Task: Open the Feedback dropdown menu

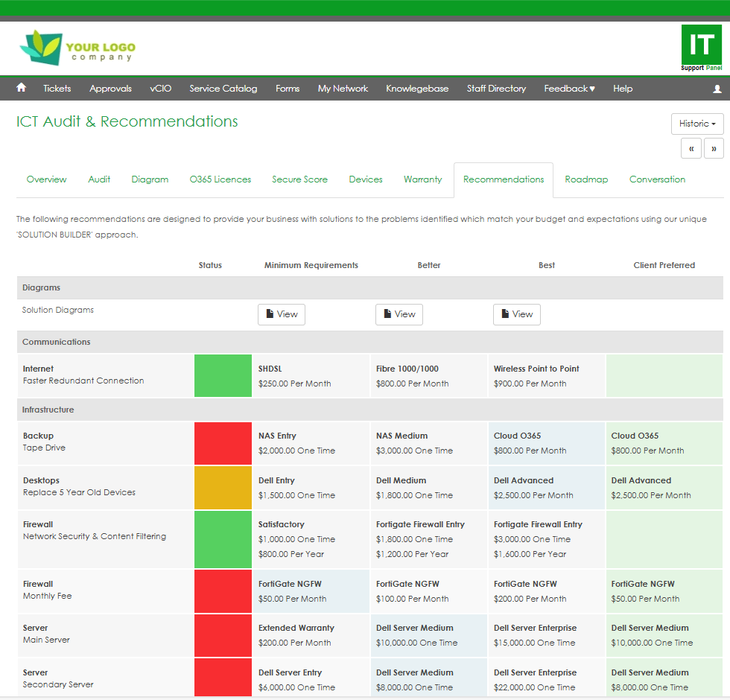Action: click(x=569, y=89)
